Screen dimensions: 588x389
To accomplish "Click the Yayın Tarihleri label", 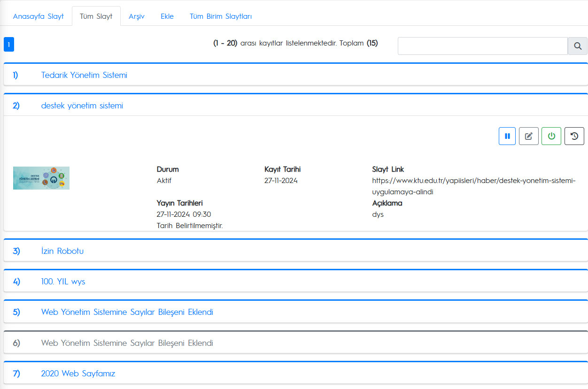I will (x=180, y=203).
